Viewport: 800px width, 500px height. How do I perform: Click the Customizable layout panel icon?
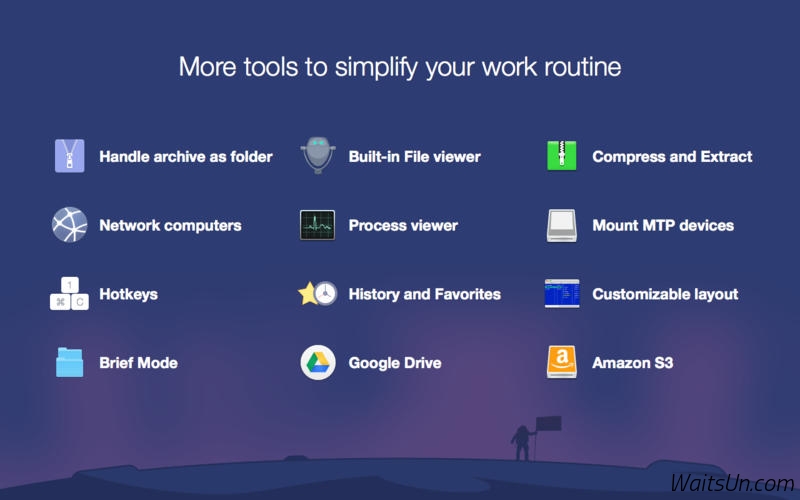pos(562,294)
